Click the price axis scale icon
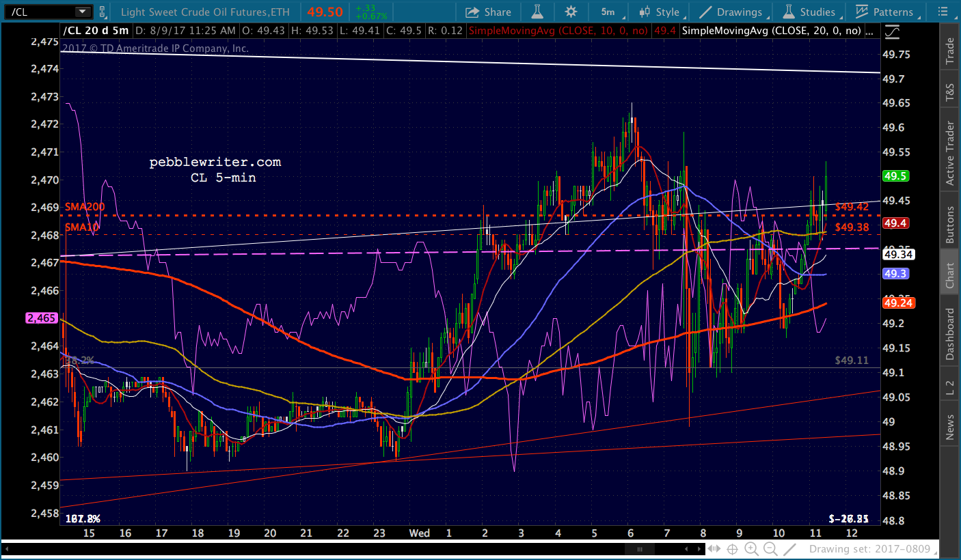This screenshot has height=560, width=961. click(891, 32)
